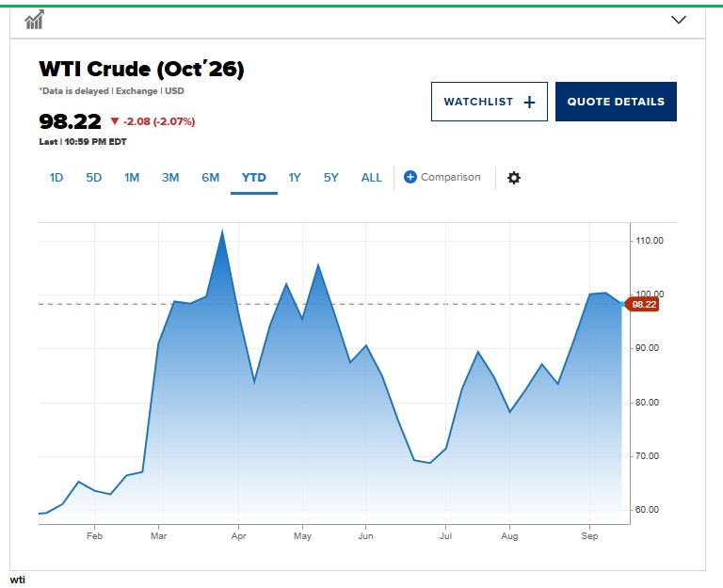The image size is (723, 588).
Task: Click the blue plus Comparison icon
Action: (410, 177)
